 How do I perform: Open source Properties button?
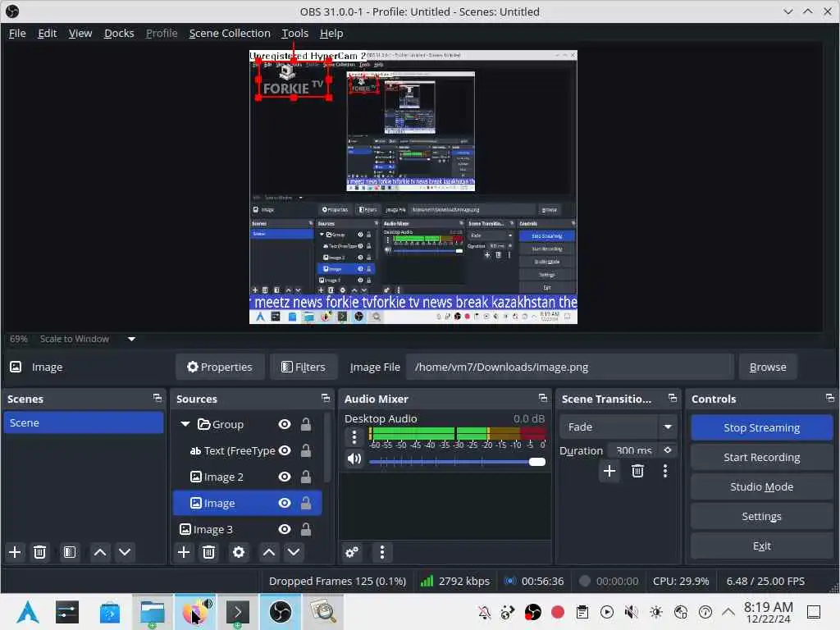pos(220,367)
